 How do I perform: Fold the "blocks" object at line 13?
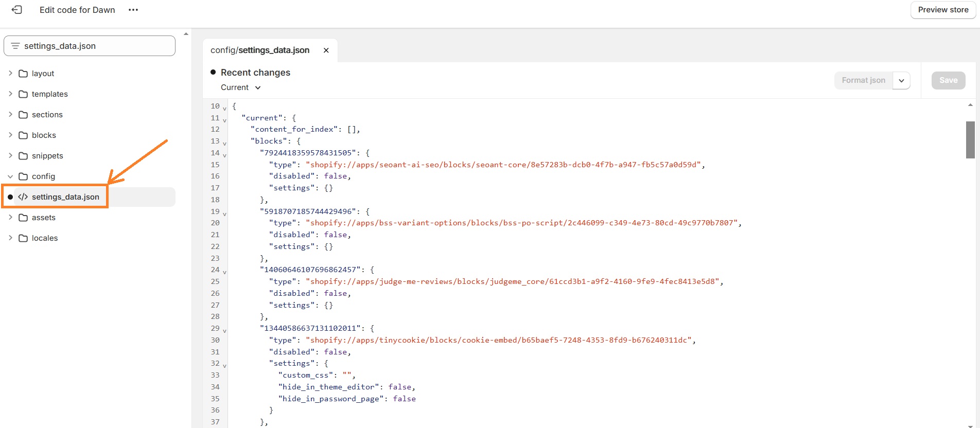225,144
